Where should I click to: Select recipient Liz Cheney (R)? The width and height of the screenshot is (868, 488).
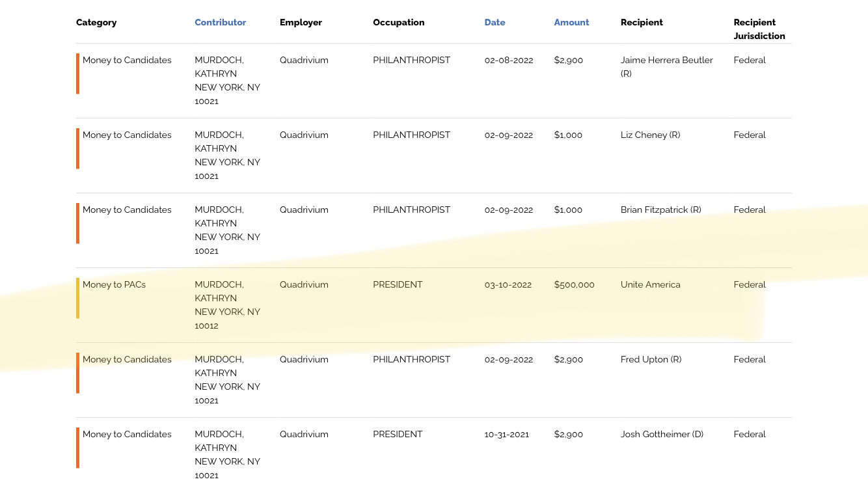(650, 135)
